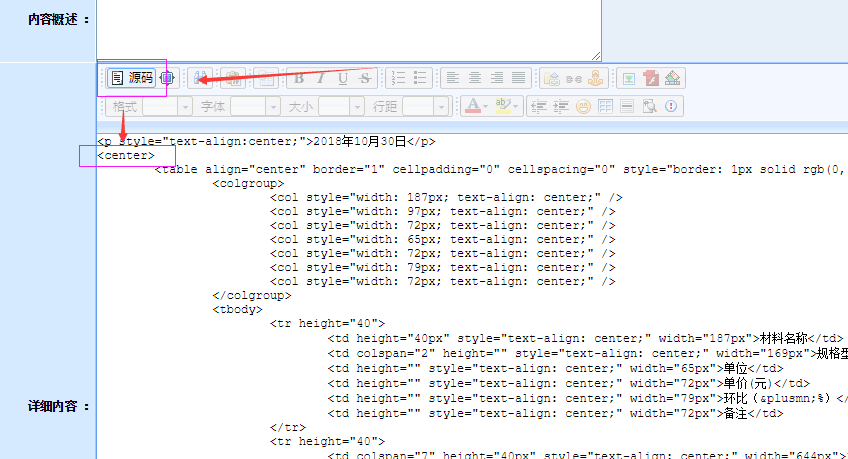This screenshot has height=459, width=848.
Task: Click the find and replace binoculars icon
Action: pyautogui.click(x=200, y=78)
